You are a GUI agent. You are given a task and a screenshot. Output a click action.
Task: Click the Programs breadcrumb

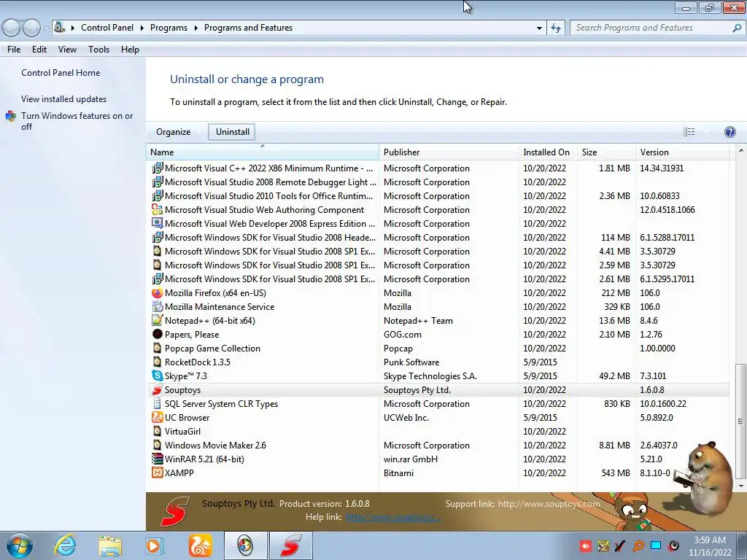pos(169,28)
